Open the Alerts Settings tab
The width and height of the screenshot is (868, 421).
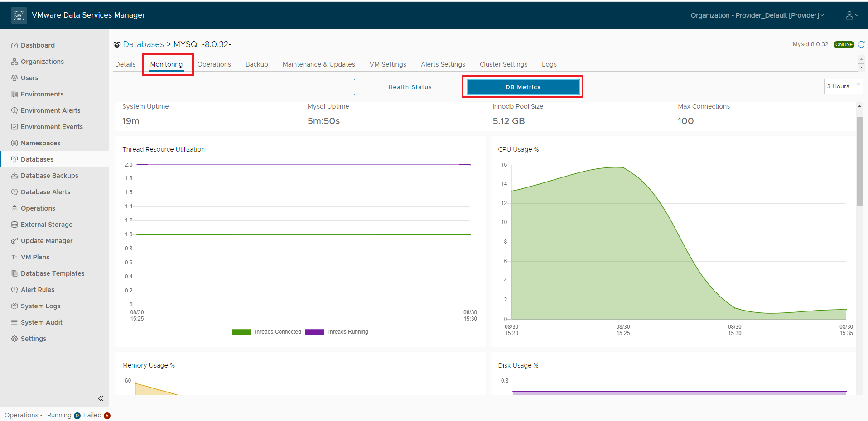(443, 64)
